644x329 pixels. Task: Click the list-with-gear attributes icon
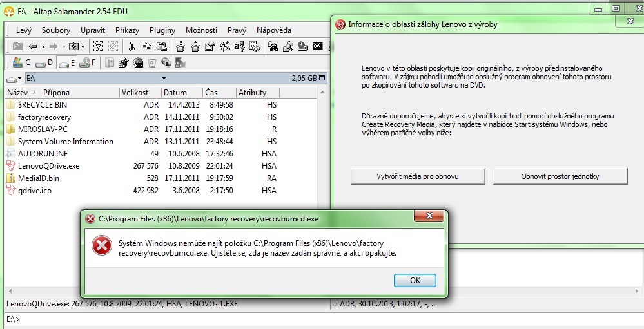[x=255, y=46]
